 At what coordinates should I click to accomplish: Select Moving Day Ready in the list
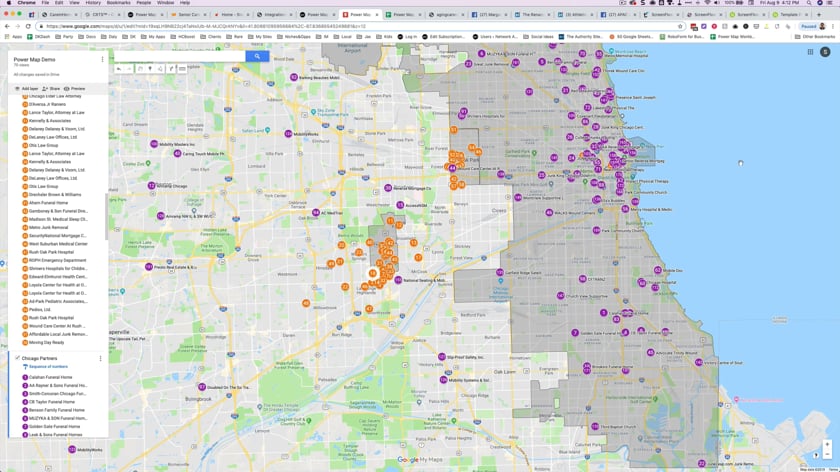pos(46,342)
